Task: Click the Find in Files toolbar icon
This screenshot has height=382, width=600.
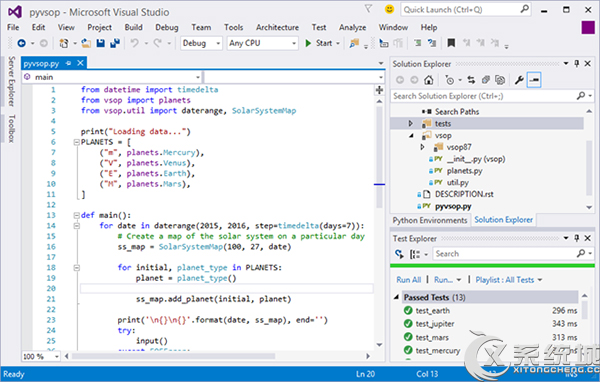Action: [354, 43]
